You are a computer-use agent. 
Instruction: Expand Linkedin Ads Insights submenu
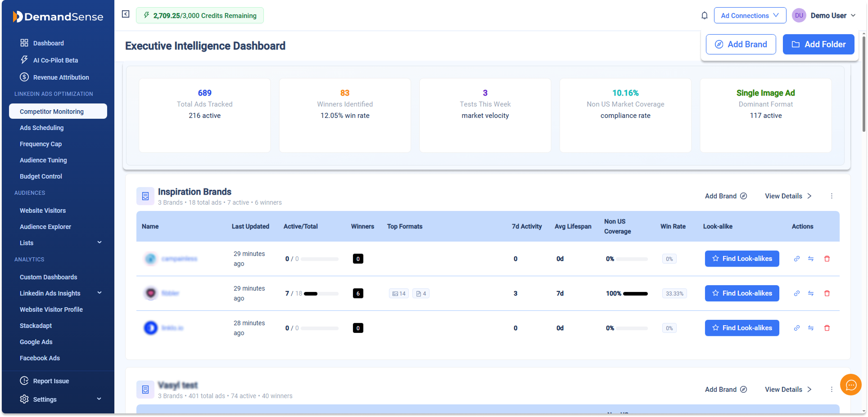(x=99, y=293)
